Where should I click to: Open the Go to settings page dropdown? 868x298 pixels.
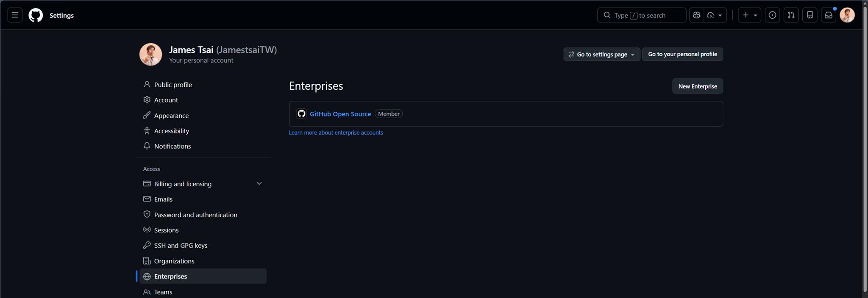click(x=601, y=54)
